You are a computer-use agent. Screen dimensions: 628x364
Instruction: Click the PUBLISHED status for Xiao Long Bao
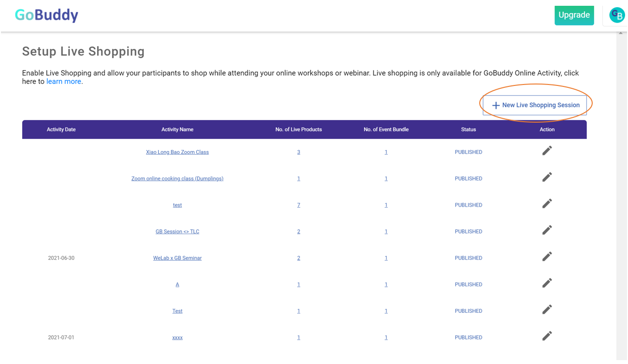coord(469,152)
